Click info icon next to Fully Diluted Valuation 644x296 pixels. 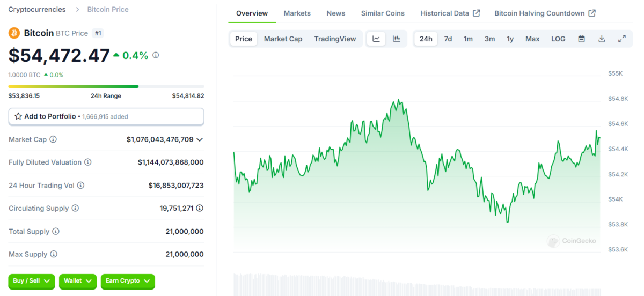pos(88,162)
